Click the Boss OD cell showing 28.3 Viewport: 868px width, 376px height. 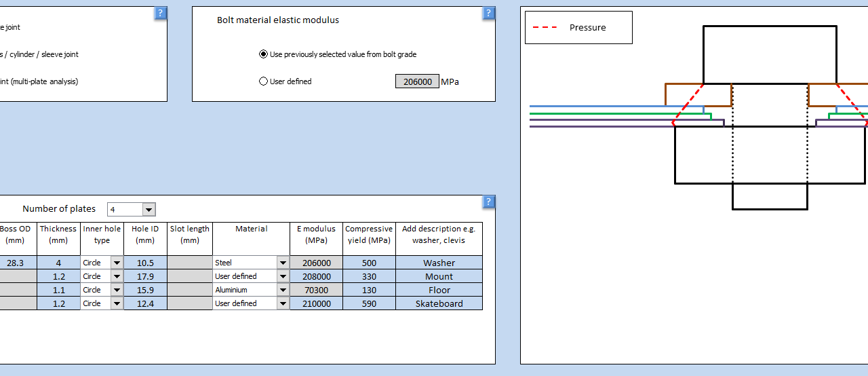15,263
